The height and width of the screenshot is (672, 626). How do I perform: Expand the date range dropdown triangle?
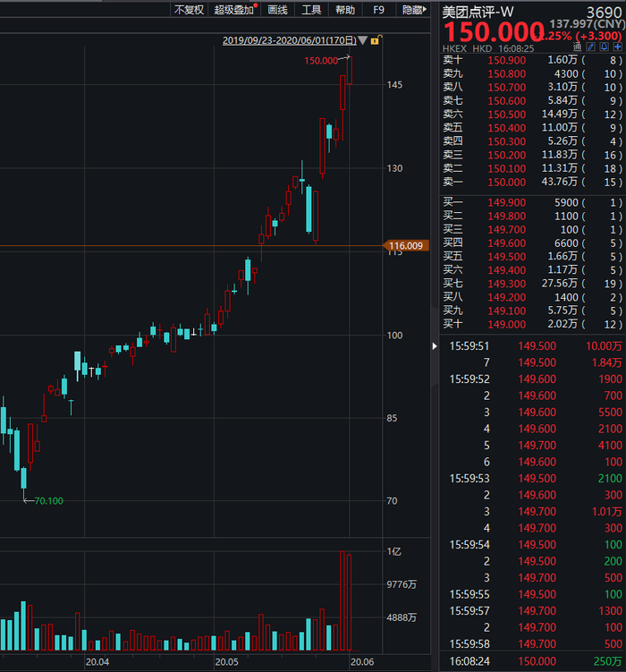point(363,40)
